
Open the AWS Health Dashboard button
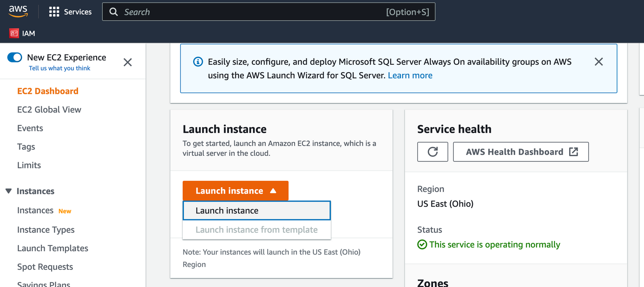[521, 152]
